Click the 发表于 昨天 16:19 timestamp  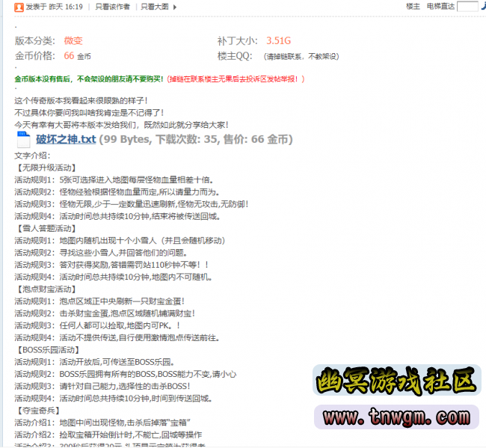click(x=55, y=7)
